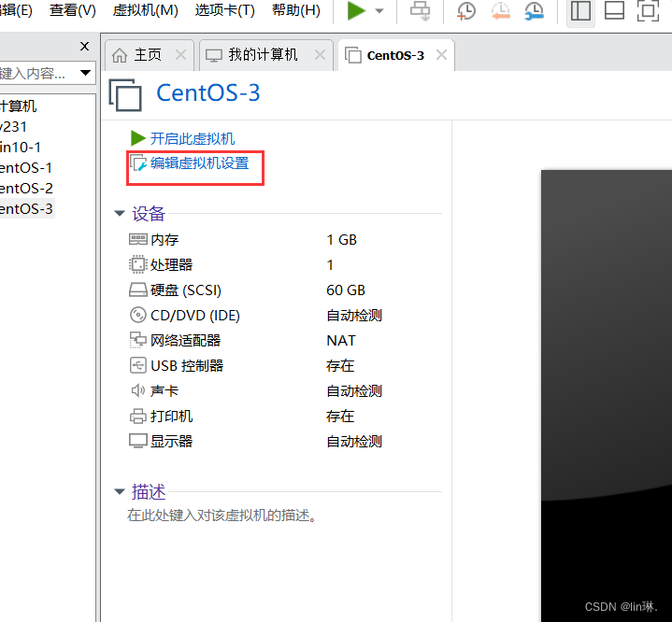Click the USB 控制器 device label
Screen dimensions: 672x622
click(187, 366)
